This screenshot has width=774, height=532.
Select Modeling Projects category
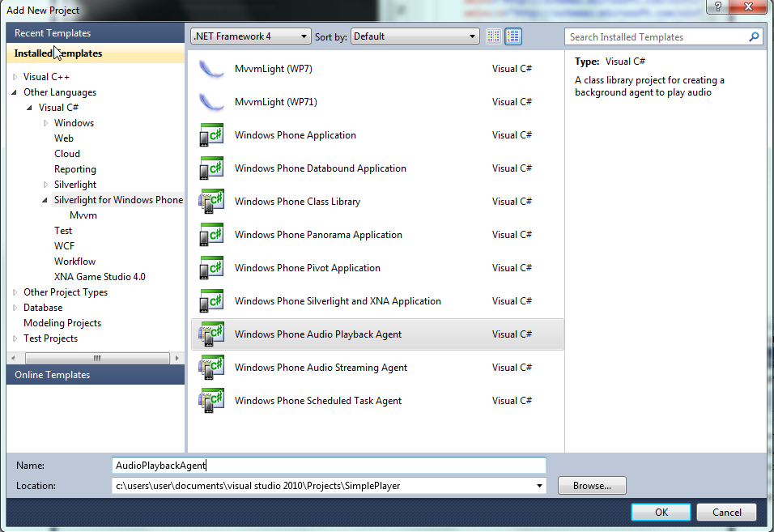pos(62,323)
